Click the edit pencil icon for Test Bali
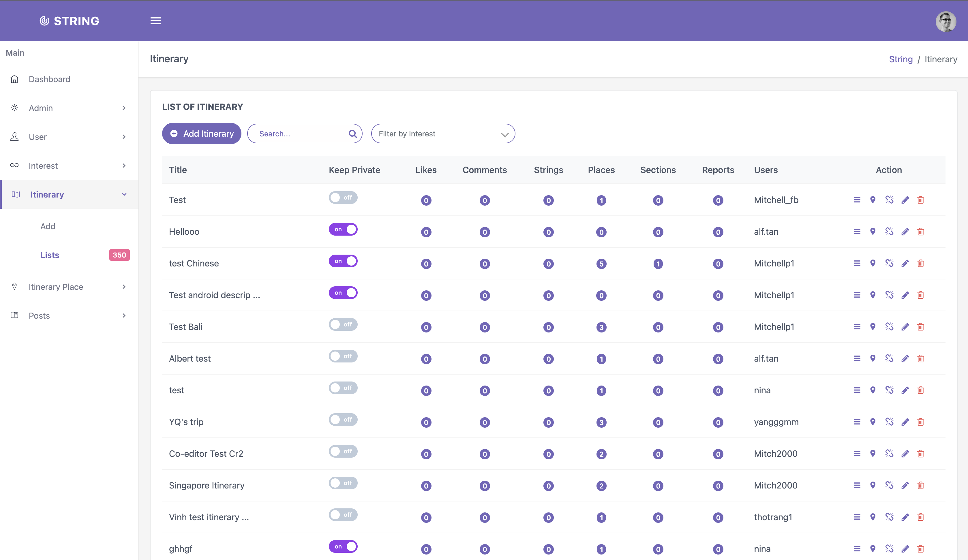This screenshot has height=560, width=968. (905, 327)
